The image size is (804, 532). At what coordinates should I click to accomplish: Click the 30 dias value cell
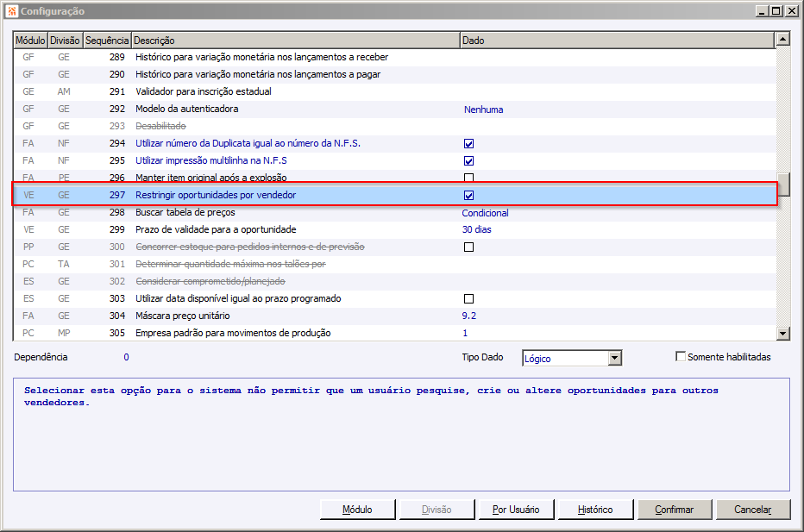point(477,229)
